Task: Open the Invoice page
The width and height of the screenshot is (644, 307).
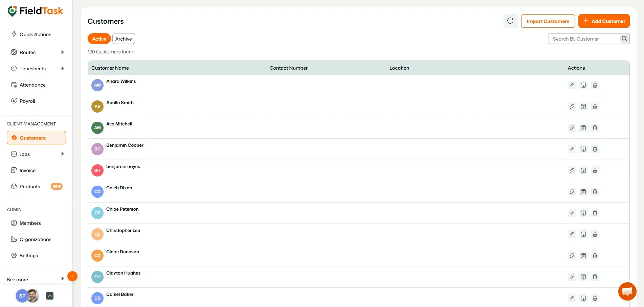Action: pyautogui.click(x=23, y=170)
